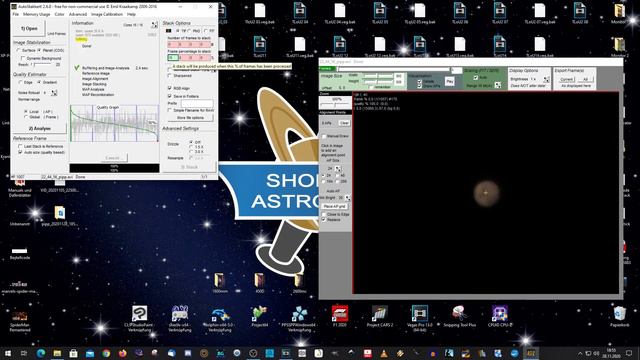This screenshot has height=360, width=640.
Task: Open Project CARS 2 desktop shortcut
Action: [x=380, y=316]
